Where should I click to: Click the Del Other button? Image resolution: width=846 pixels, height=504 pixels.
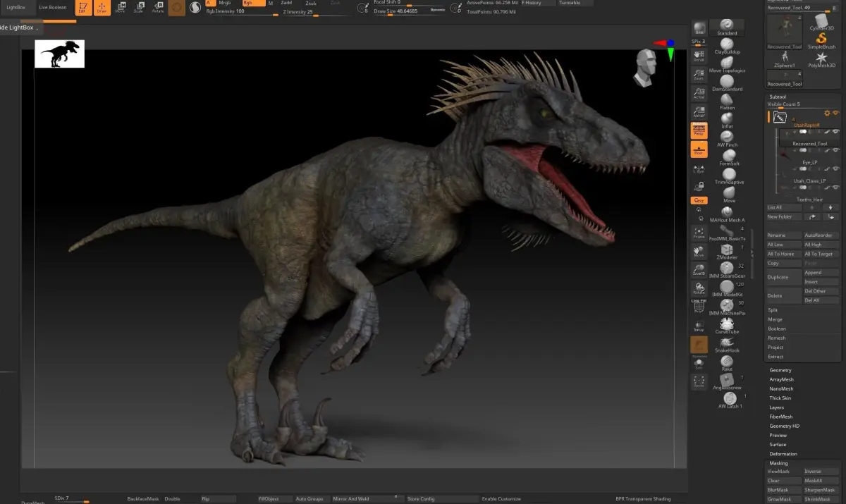pyautogui.click(x=822, y=291)
